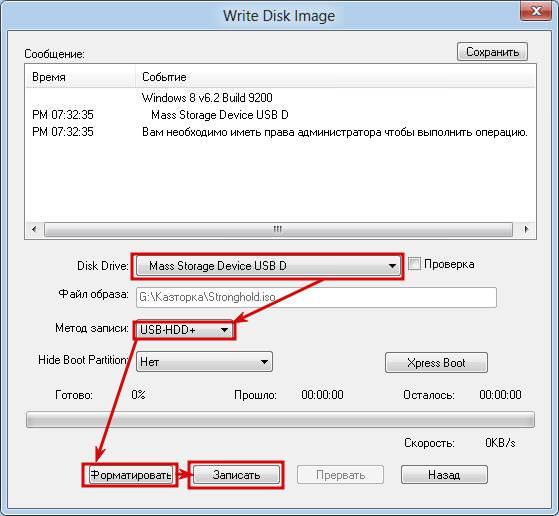This screenshot has width=559, height=516.
Task: Click the write progress bar
Action: 280,419
